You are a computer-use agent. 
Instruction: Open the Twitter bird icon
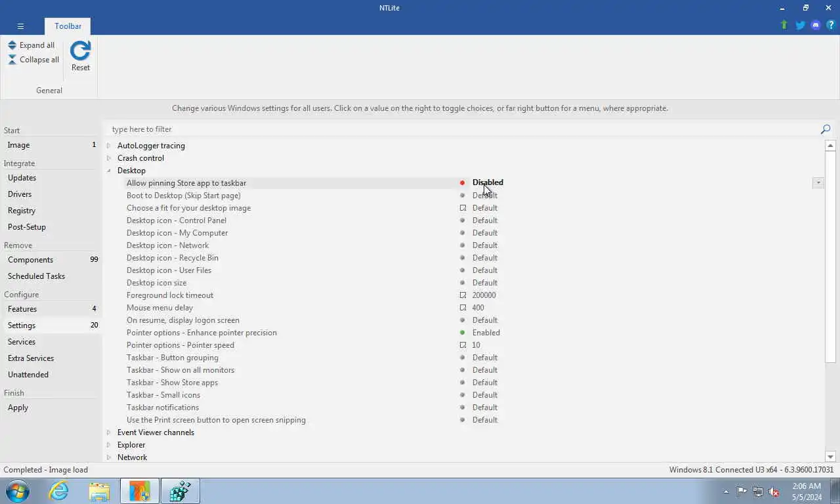tap(800, 25)
